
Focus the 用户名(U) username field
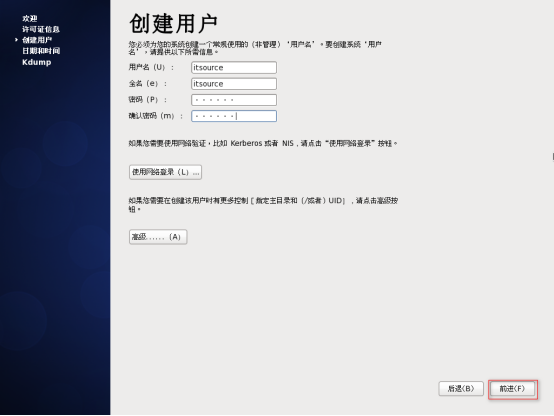(x=234, y=68)
